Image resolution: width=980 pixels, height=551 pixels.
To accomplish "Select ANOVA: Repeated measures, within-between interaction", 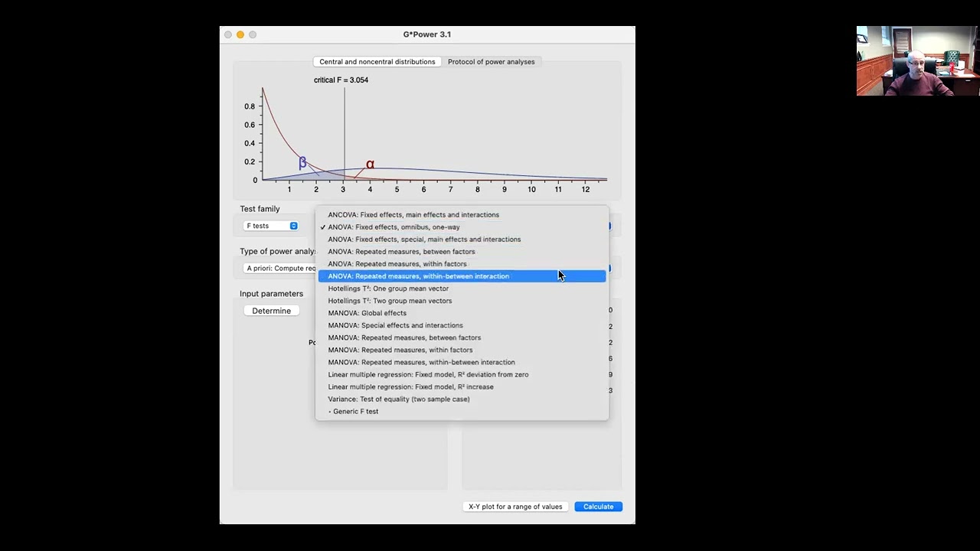I will pyautogui.click(x=462, y=276).
